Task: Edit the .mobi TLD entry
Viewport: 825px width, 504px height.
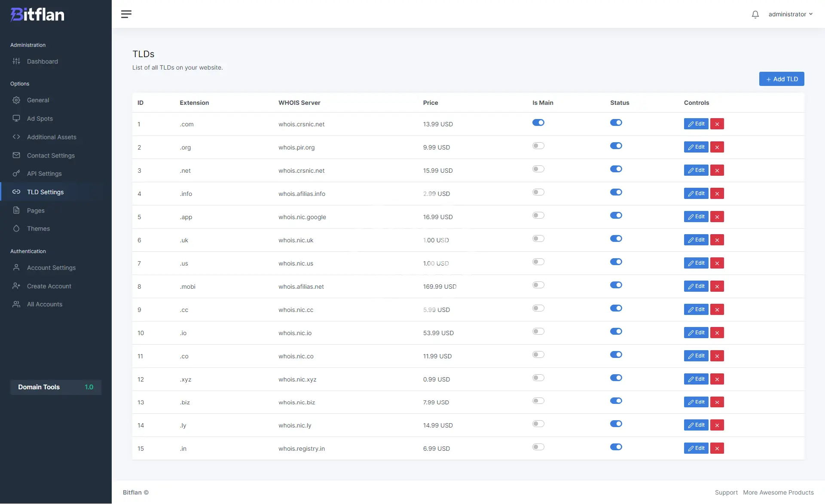Action: click(x=696, y=287)
